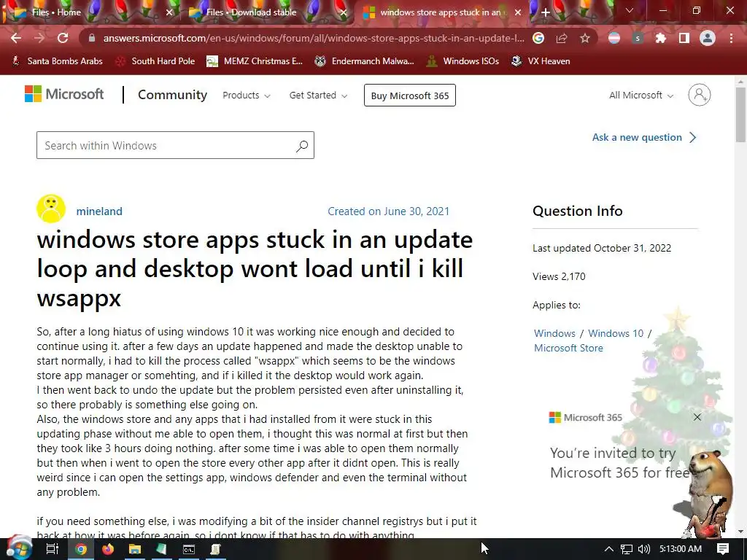The width and height of the screenshot is (747, 560).
Task: Open the script file taskbar app
Action: click(x=215, y=550)
